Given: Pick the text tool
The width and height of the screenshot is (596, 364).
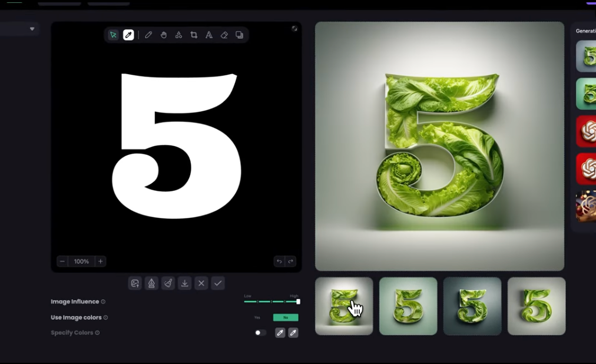Looking at the screenshot, I should (x=209, y=35).
